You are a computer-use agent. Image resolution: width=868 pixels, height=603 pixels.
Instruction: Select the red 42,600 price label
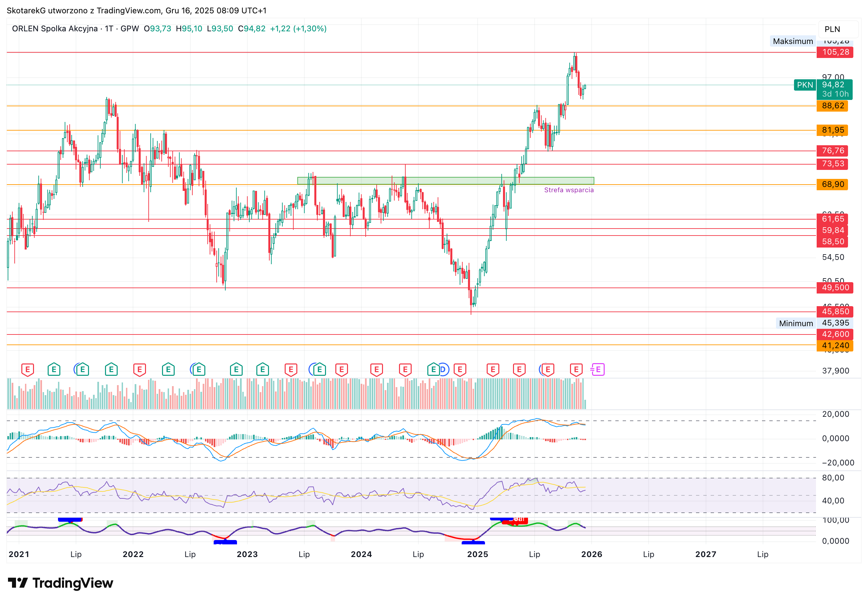(x=835, y=334)
